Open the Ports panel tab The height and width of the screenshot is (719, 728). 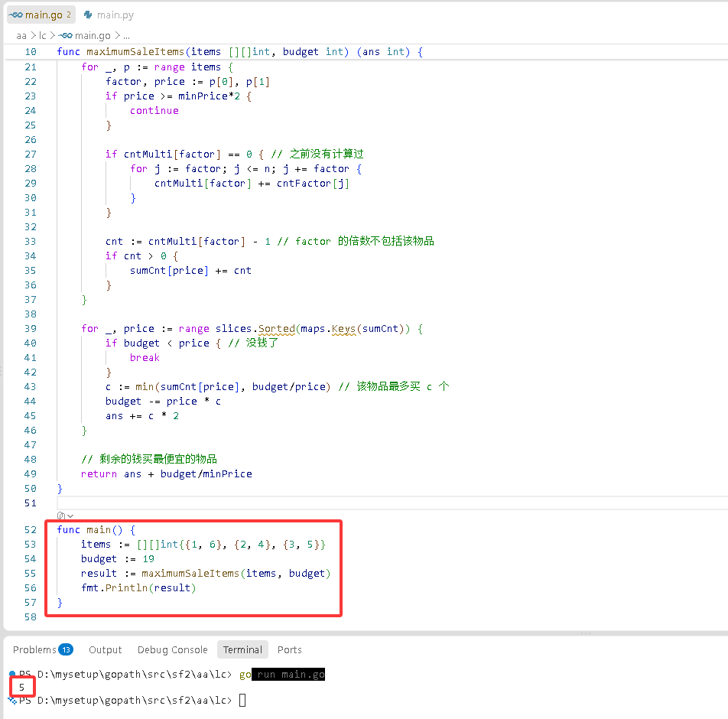[x=290, y=650]
